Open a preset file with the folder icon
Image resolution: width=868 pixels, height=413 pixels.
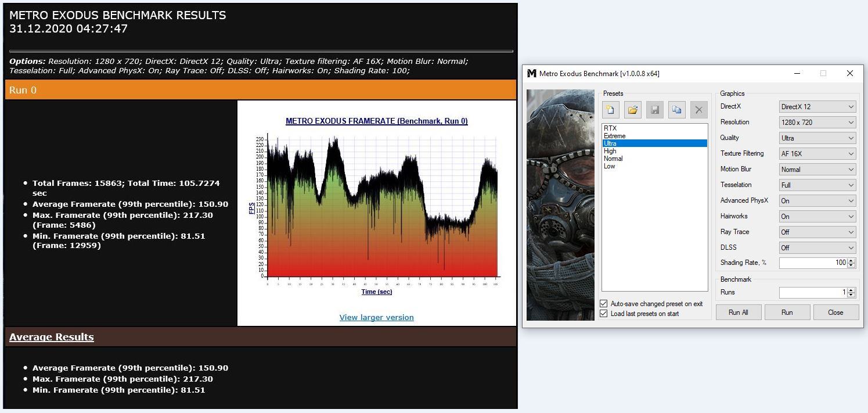click(633, 110)
